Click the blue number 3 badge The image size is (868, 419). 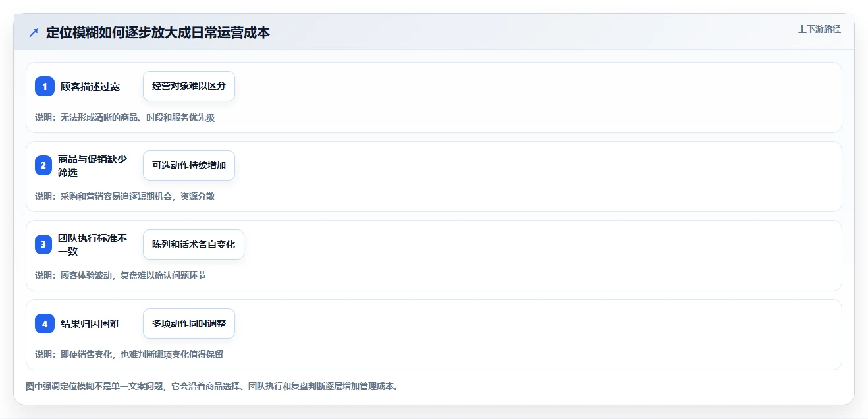pyautogui.click(x=45, y=244)
